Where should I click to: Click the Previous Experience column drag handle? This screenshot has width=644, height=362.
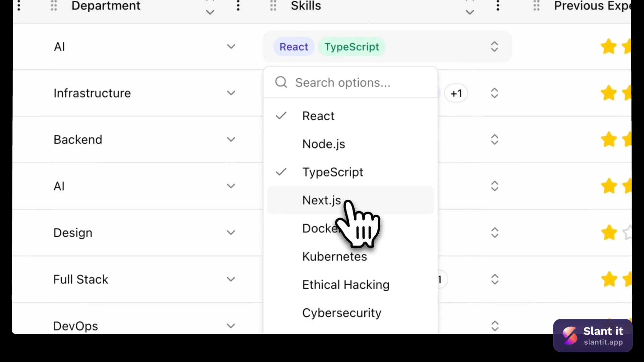(x=537, y=6)
